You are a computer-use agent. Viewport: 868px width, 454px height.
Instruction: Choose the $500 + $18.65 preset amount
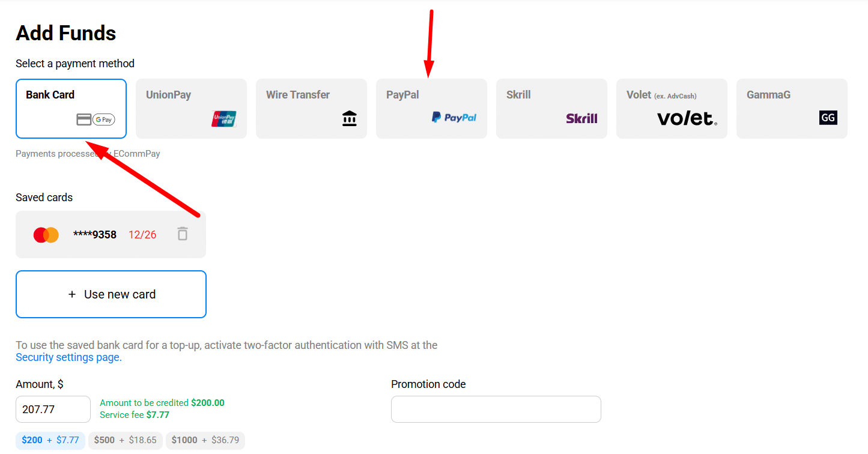(125, 440)
